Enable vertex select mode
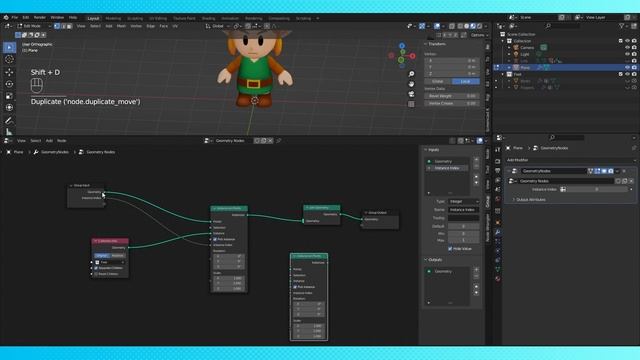The width and height of the screenshot is (640, 360). (57, 26)
